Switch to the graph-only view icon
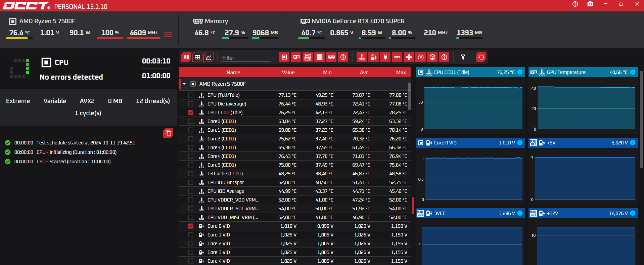 (209, 57)
